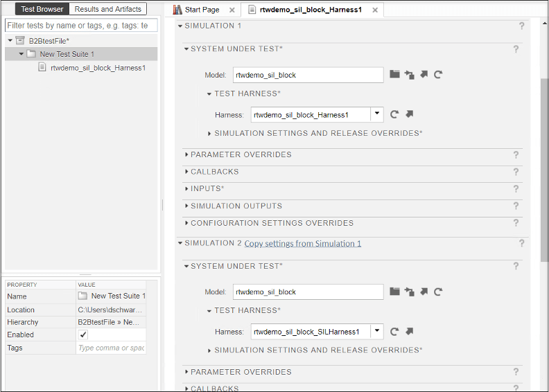
Task: Open help for first Parameter Overrides
Action: [516, 155]
